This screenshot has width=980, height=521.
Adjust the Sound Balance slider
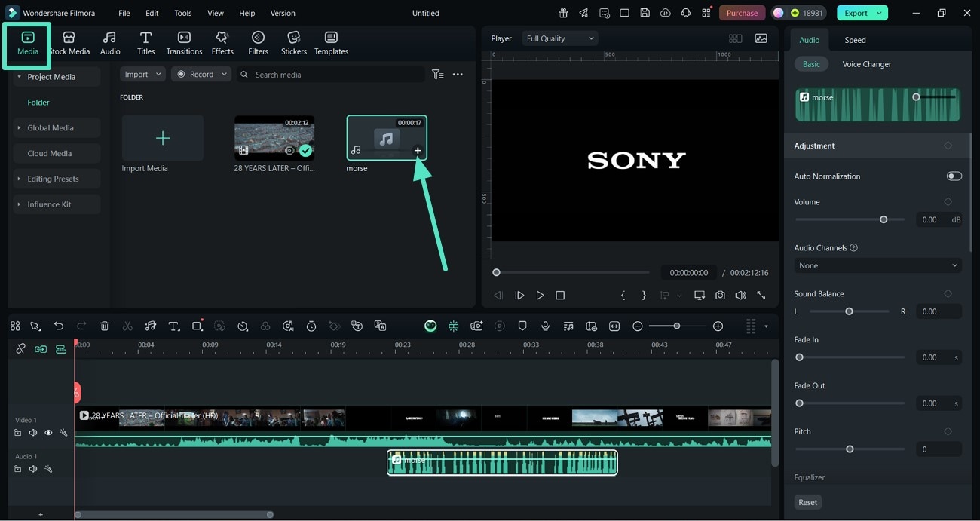849,311
